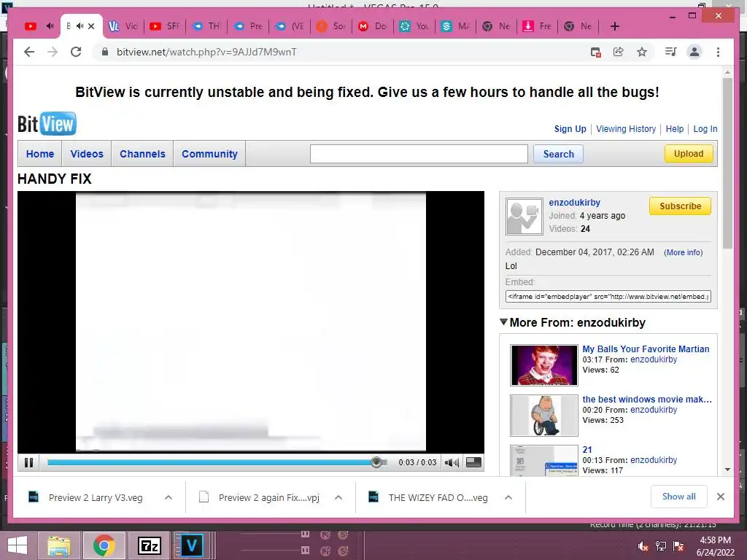Click the BitView logo
747x560 pixels.
pyautogui.click(x=47, y=124)
